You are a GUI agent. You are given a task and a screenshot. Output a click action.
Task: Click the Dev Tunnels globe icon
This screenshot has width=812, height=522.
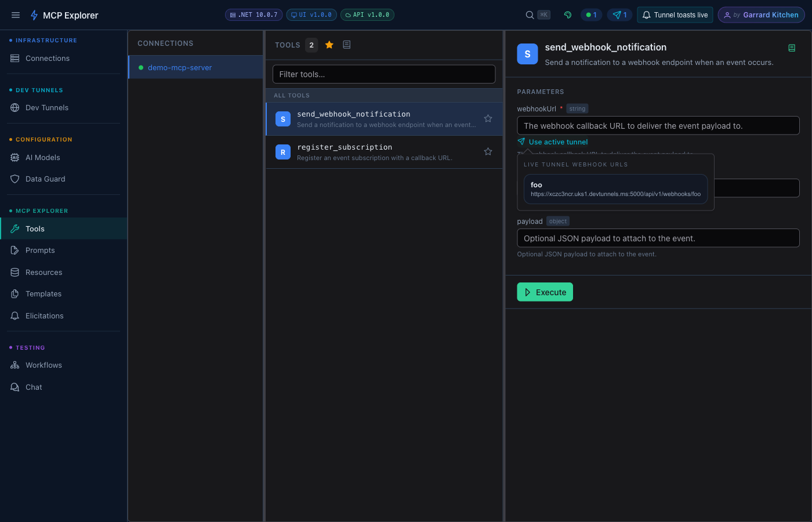[15, 107]
